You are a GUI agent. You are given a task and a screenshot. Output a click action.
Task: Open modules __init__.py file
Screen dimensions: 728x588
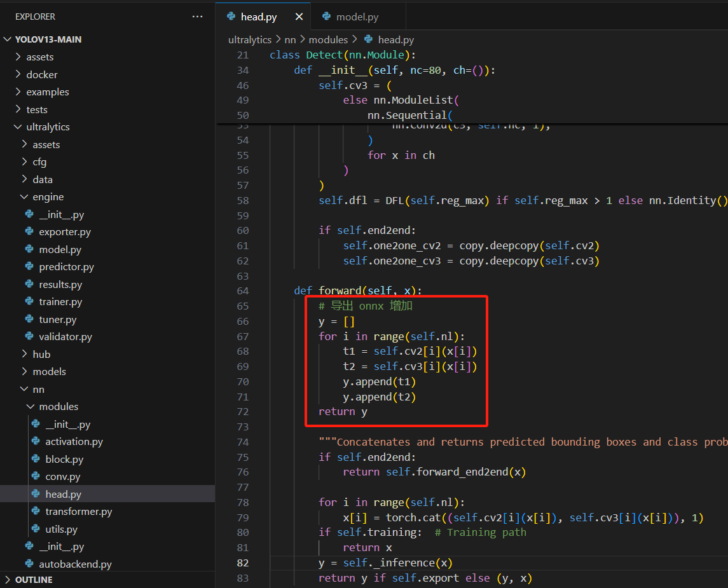tap(68, 424)
